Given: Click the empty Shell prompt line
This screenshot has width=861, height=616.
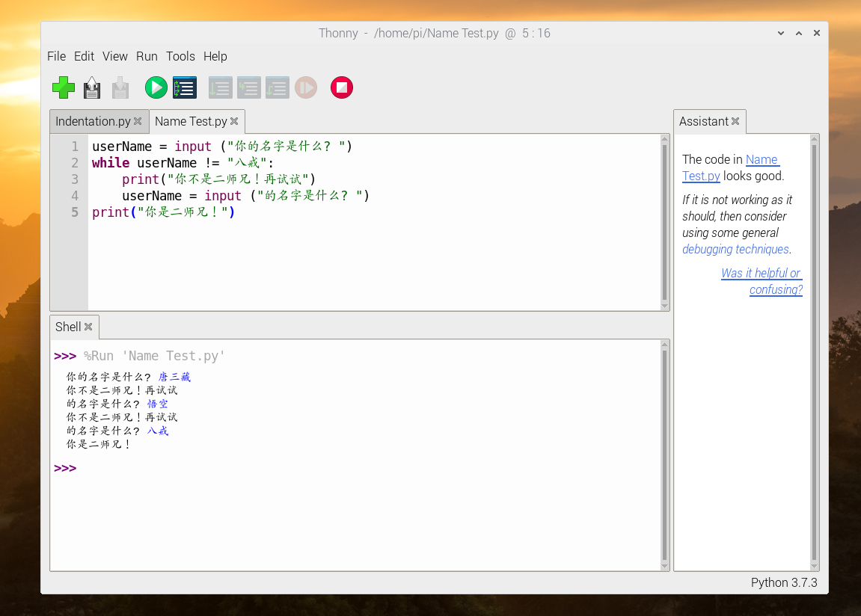Looking at the screenshot, I should pyautogui.click(x=224, y=469).
